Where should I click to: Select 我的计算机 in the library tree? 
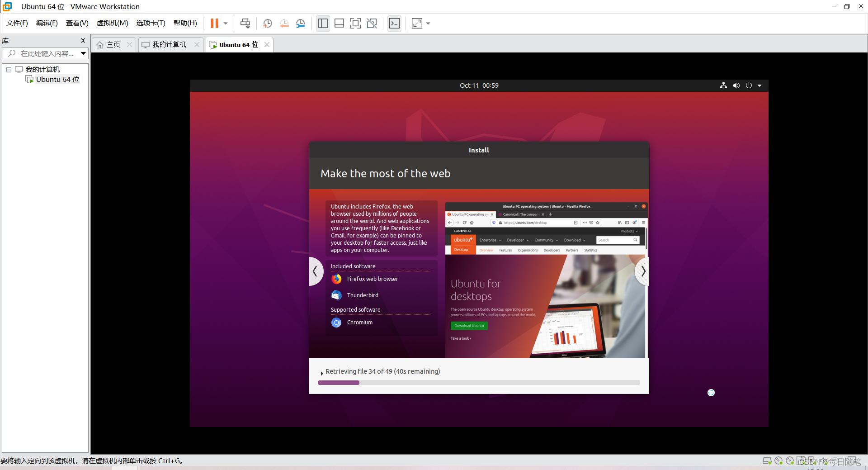pyautogui.click(x=42, y=69)
